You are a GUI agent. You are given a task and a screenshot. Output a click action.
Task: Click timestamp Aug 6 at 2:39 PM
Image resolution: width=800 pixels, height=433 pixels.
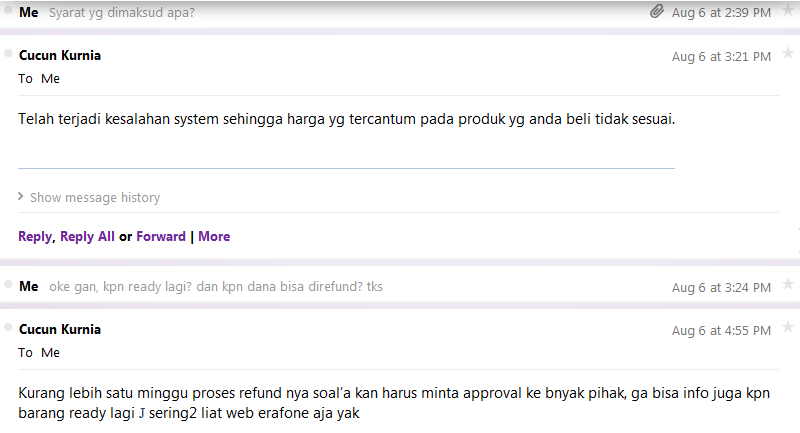point(721,13)
